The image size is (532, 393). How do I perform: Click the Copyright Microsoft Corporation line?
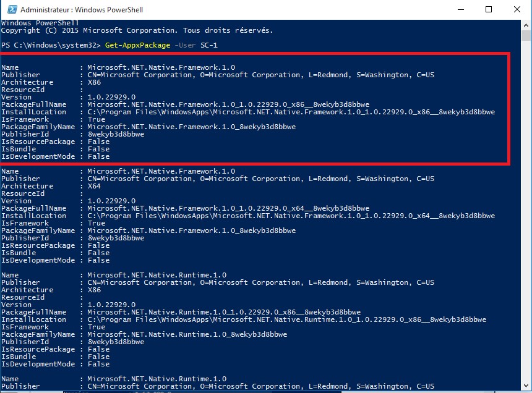tap(137, 30)
